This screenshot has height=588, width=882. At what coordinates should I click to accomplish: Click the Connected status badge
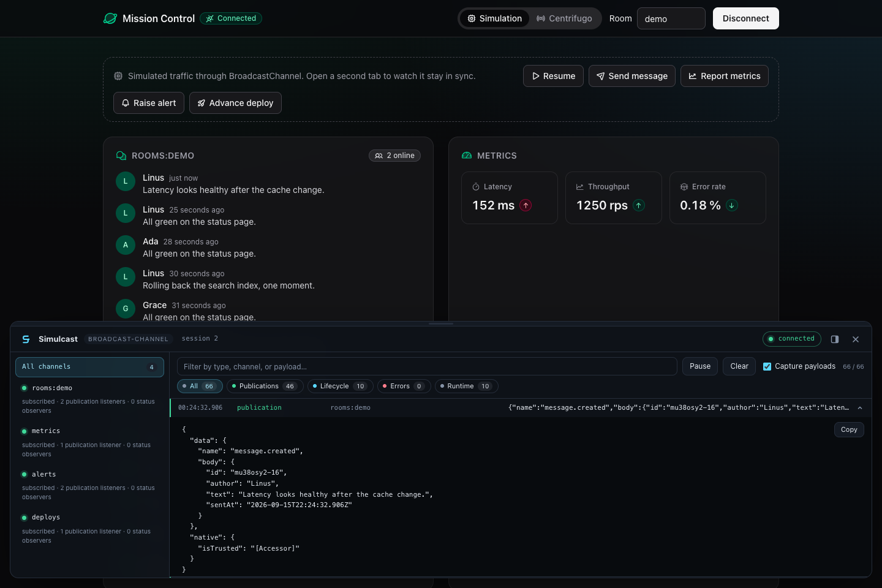231,18
